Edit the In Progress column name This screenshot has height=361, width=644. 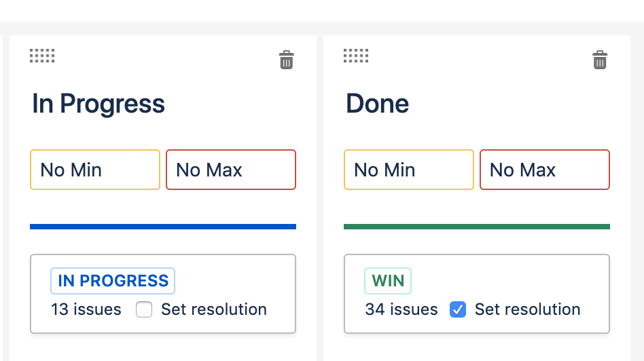tap(99, 103)
